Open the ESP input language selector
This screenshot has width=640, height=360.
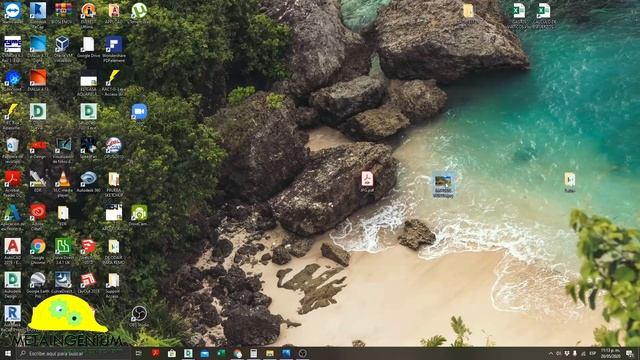pyautogui.click(x=593, y=353)
